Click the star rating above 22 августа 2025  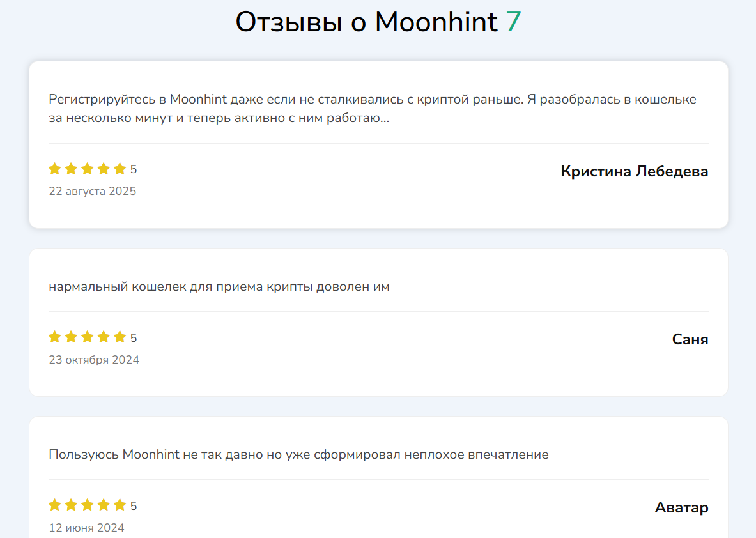click(x=88, y=169)
